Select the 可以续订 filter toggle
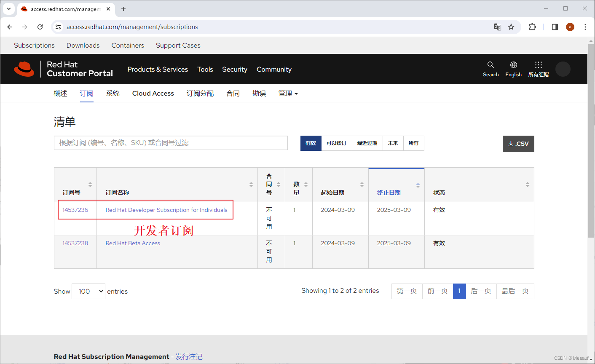This screenshot has height=364, width=595. tap(337, 143)
